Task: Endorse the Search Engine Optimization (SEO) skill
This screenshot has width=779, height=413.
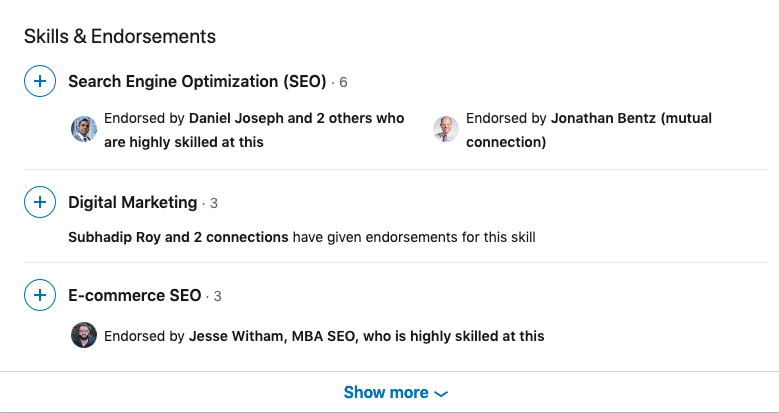Action: coord(39,81)
